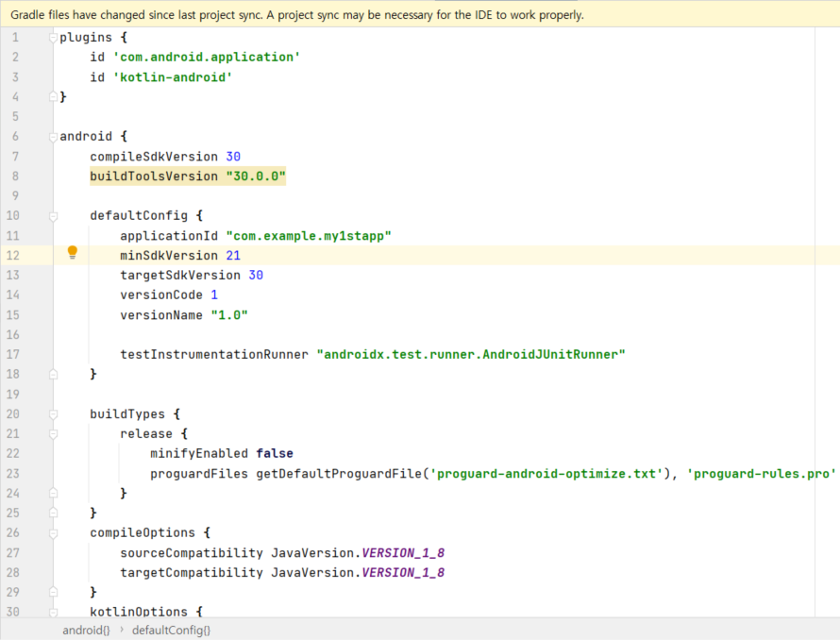
Task: Click sourceCompatibility VERSION_1_8 constant
Action: tap(403, 552)
